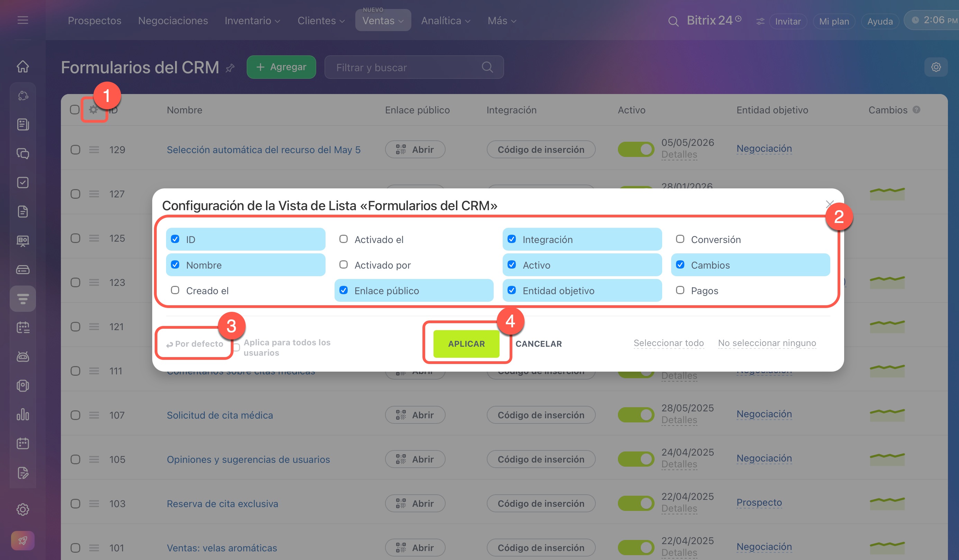Open the e-signature document icon in sidebar
Viewport: 959px width, 560px height.
pos(23,473)
